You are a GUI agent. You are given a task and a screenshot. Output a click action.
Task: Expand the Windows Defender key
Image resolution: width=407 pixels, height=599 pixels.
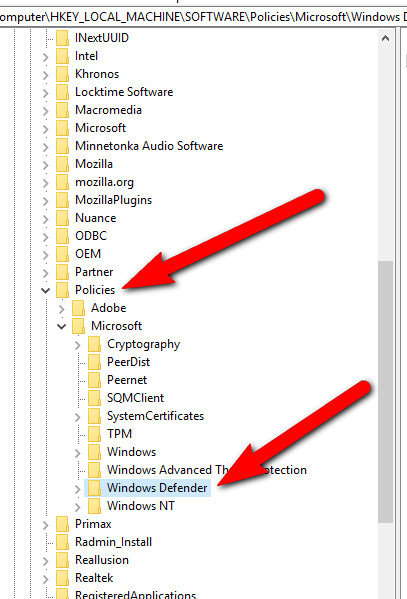[x=78, y=489]
